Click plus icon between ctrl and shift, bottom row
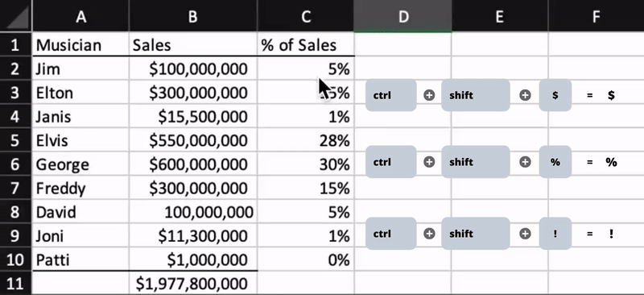The image size is (644, 295). [x=429, y=234]
